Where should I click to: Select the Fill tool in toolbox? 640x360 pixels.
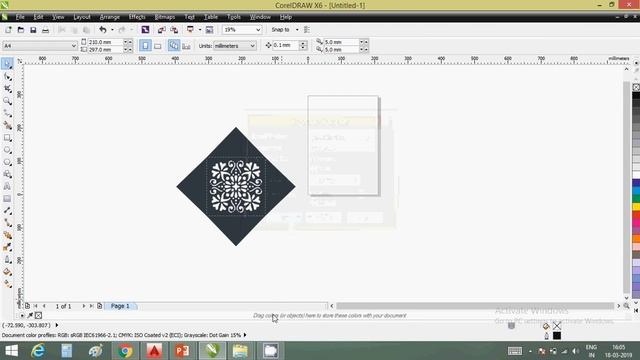coord(7,272)
